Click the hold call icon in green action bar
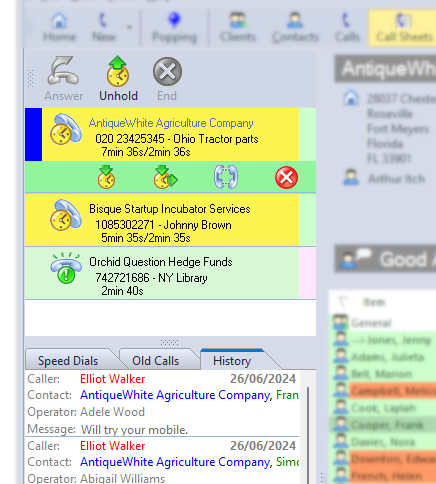 pyautogui.click(x=106, y=177)
